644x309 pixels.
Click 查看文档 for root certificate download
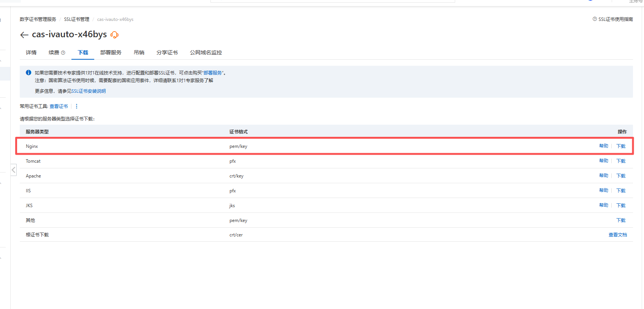[x=618, y=235]
